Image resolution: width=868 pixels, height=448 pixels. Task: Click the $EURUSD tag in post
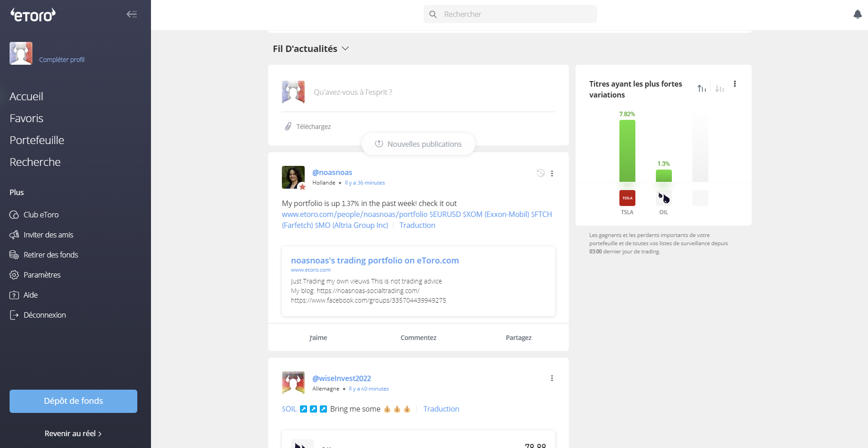(x=445, y=214)
